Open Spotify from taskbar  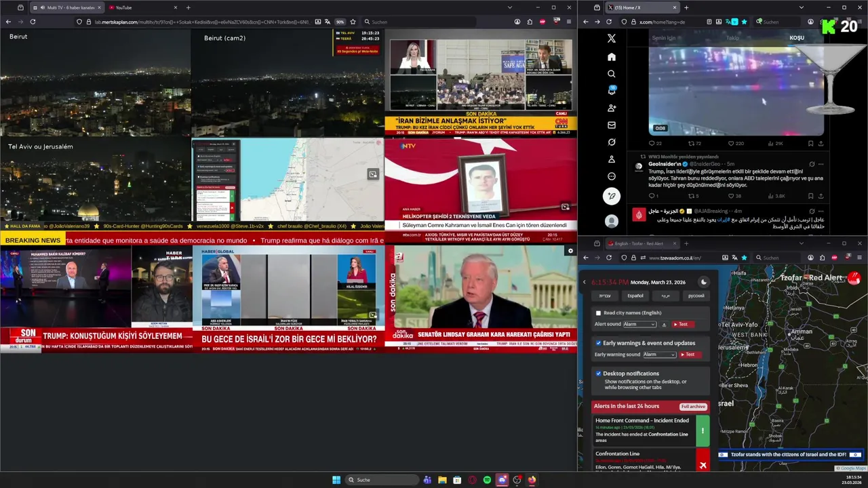(x=487, y=480)
